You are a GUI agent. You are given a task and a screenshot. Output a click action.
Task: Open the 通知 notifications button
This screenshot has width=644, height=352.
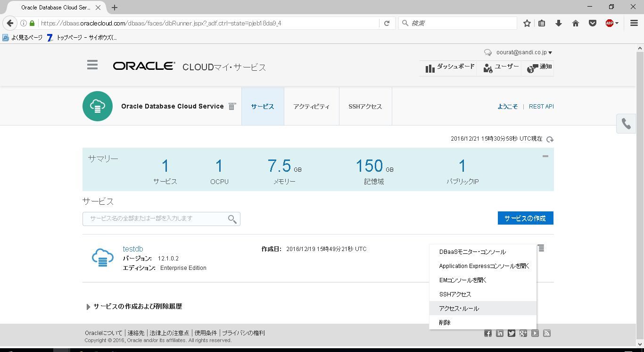[539, 68]
